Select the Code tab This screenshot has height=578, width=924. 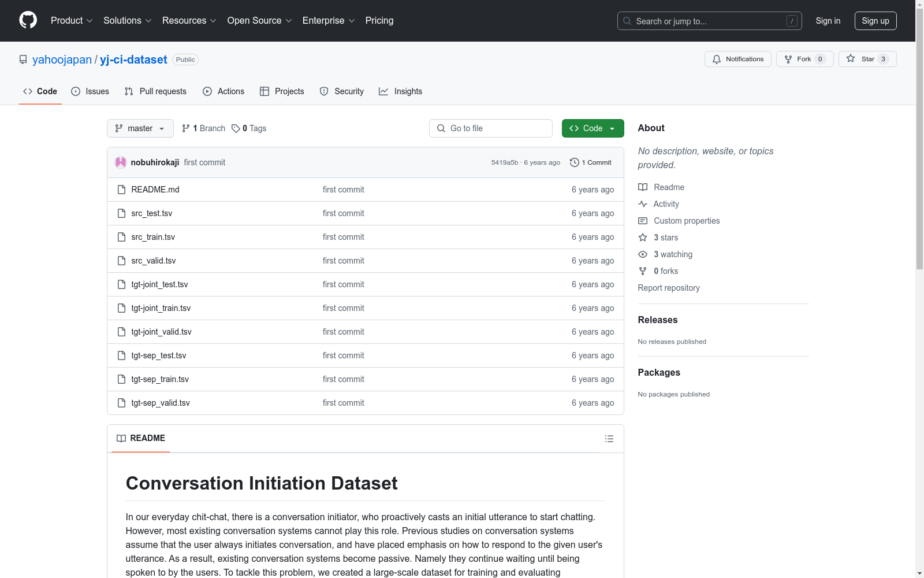(40, 91)
